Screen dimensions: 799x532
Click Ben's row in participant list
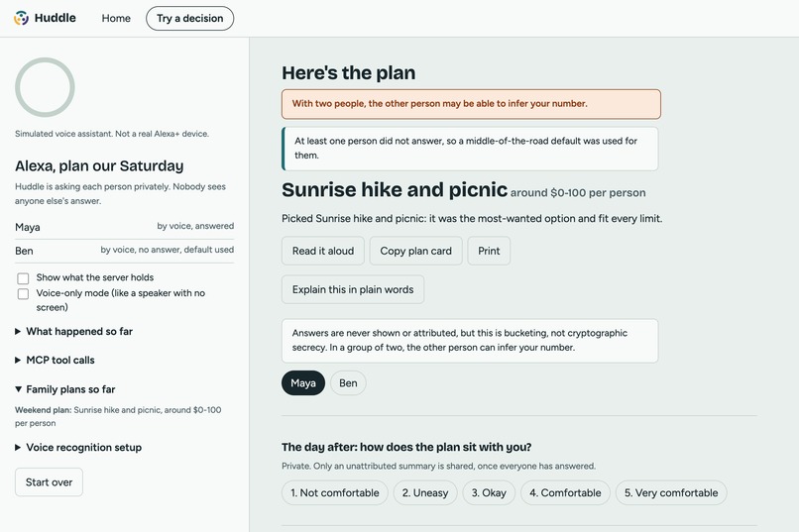[124, 251]
